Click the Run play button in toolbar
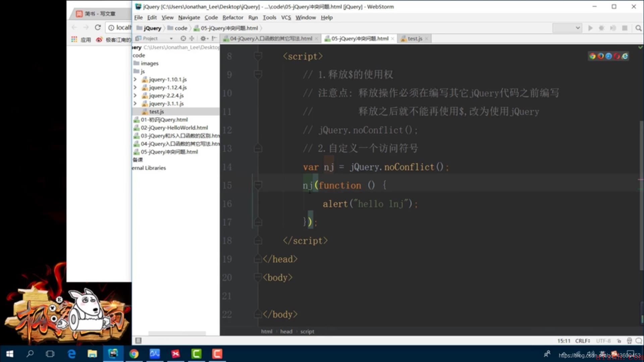 coord(590,28)
